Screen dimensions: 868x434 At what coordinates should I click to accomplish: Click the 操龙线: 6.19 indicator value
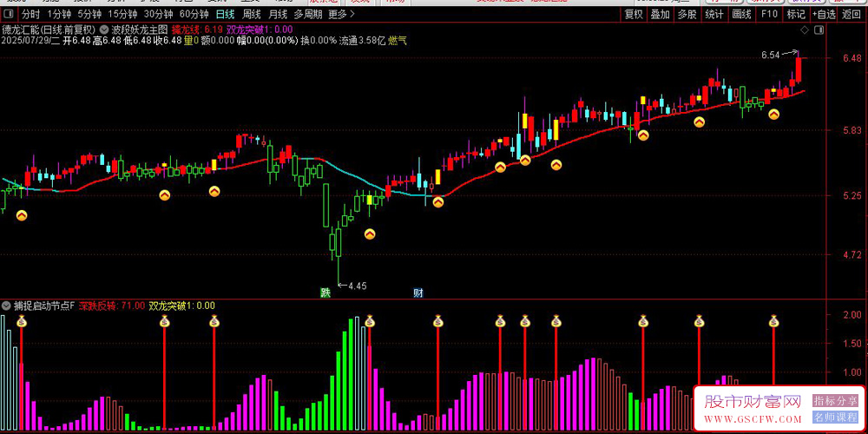click(197, 30)
